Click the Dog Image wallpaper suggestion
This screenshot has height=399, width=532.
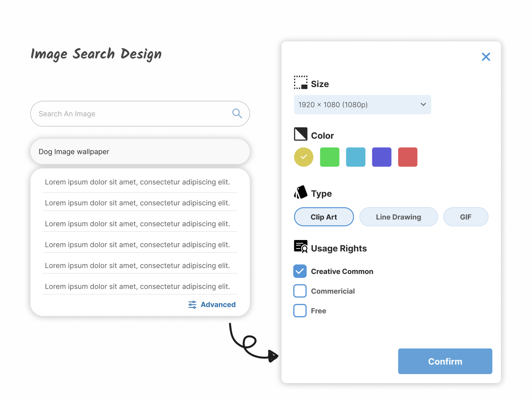[140, 152]
